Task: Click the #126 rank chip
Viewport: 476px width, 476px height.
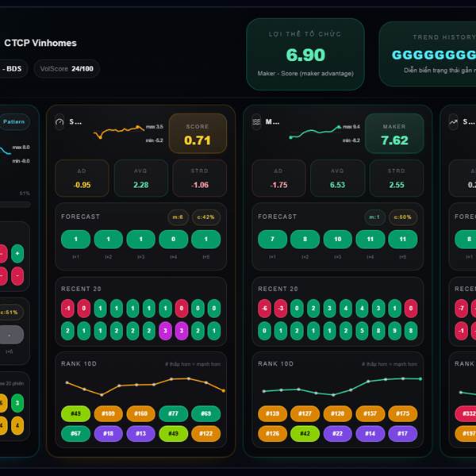Action: (272, 433)
